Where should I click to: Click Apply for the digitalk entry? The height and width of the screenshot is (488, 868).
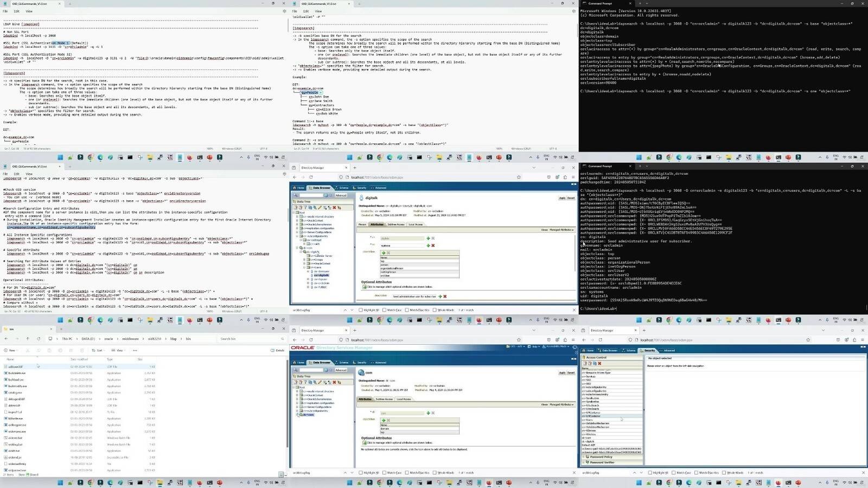[x=562, y=198]
